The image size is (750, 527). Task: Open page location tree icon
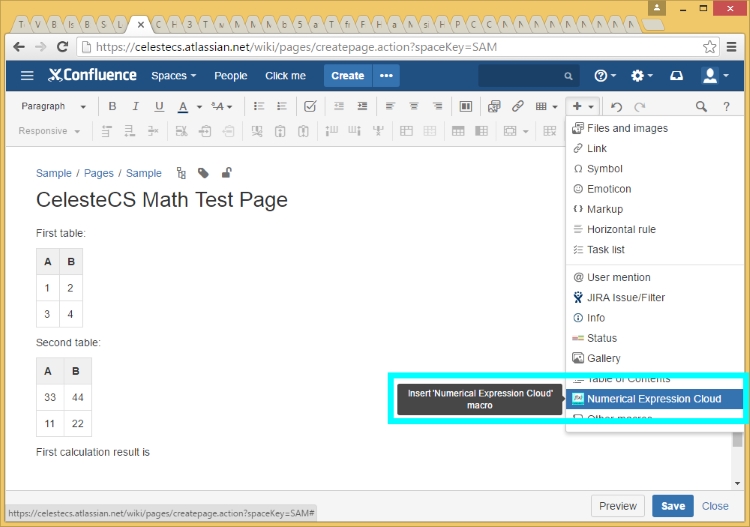pos(181,173)
